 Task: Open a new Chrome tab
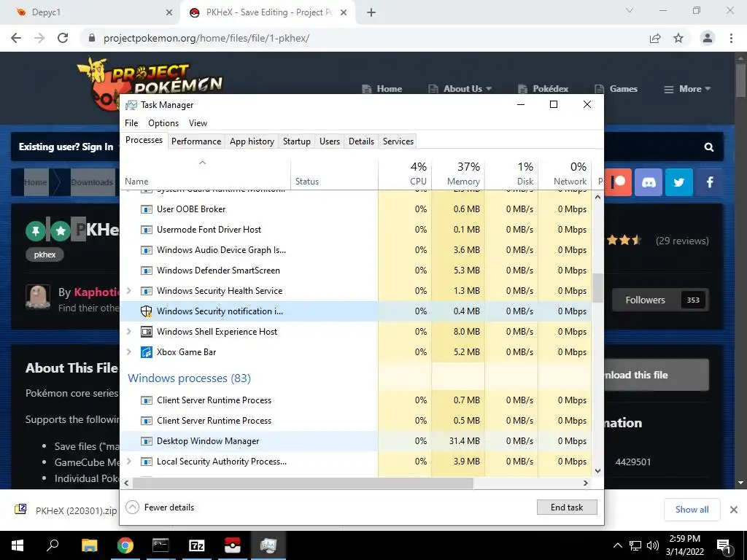pos(371,12)
